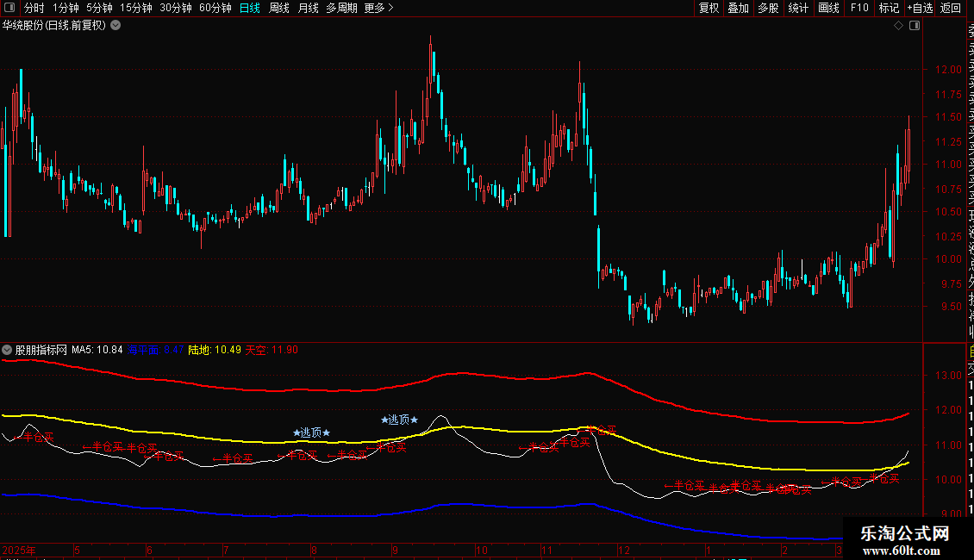This screenshot has height=560, width=974.
Task: Click the 12.00 price axis label
Action: (x=948, y=70)
